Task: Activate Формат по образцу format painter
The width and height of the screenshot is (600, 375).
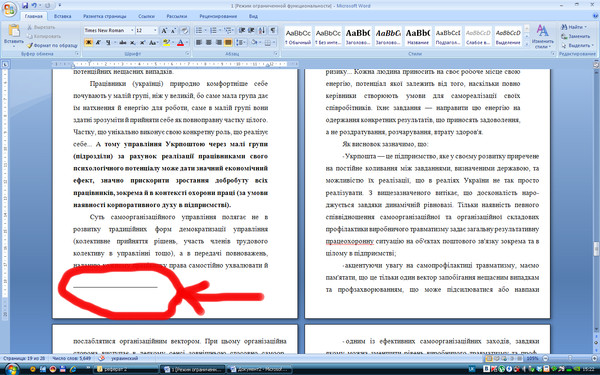Action: coord(52,46)
